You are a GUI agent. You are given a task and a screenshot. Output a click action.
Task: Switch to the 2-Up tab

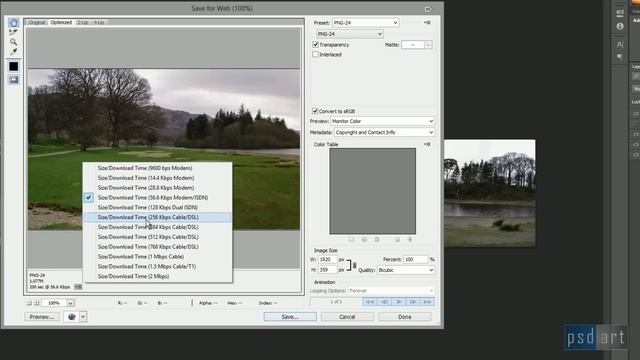click(82, 22)
